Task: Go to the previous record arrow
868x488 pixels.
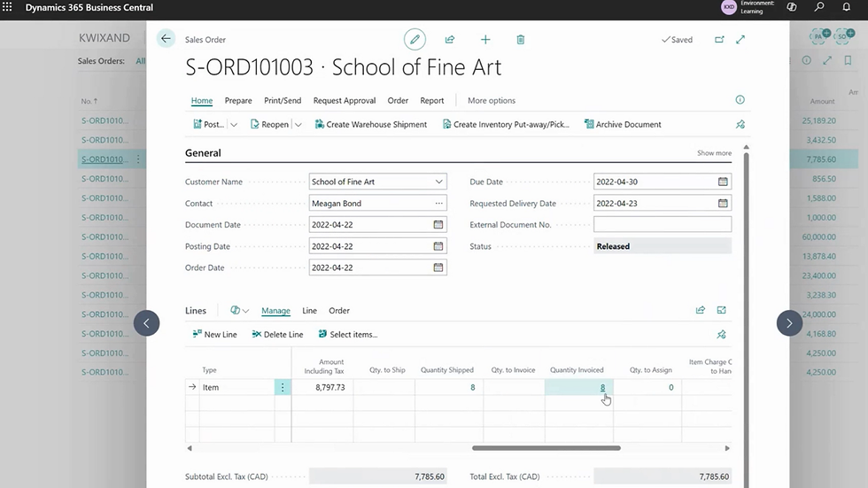Action: [147, 323]
